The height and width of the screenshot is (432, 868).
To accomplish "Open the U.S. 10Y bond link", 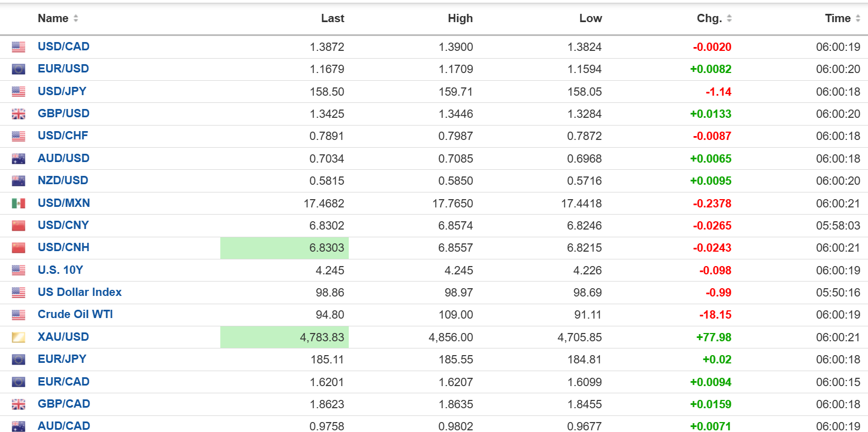I will tap(60, 270).
